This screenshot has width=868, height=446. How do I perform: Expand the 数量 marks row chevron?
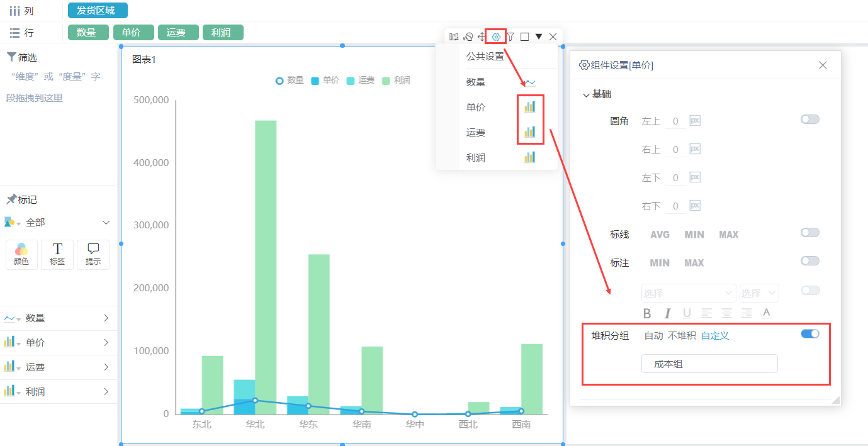[x=106, y=318]
